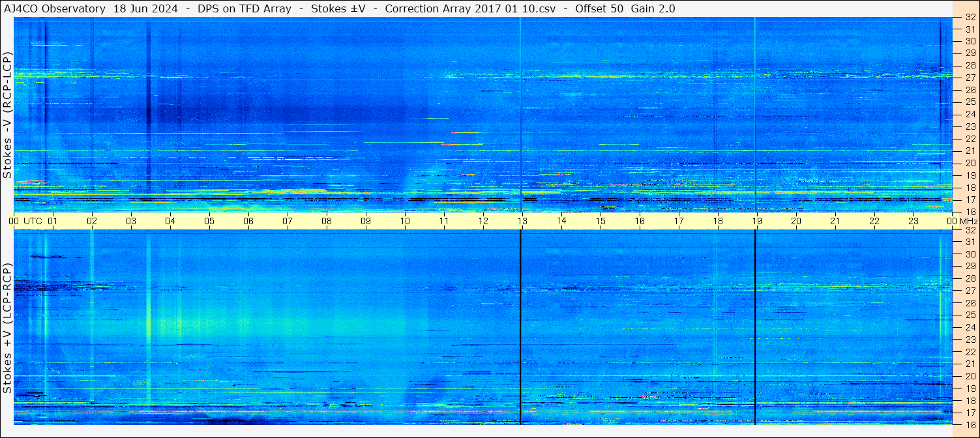Click "Stokes ±V" in the header line
Image resolution: width=980 pixels, height=438 pixels.
[x=338, y=8]
